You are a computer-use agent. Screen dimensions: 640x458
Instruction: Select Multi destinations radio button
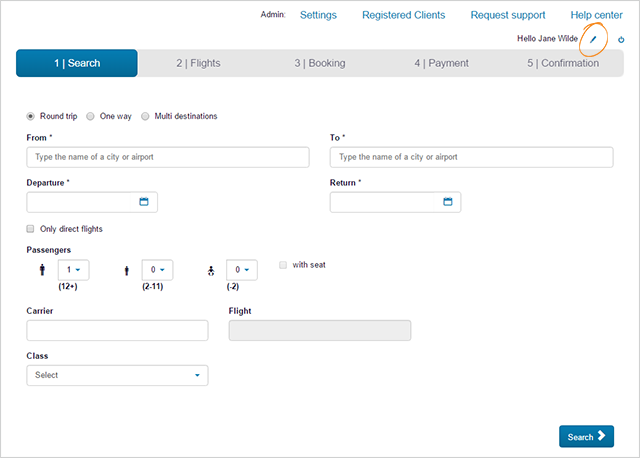tap(145, 116)
